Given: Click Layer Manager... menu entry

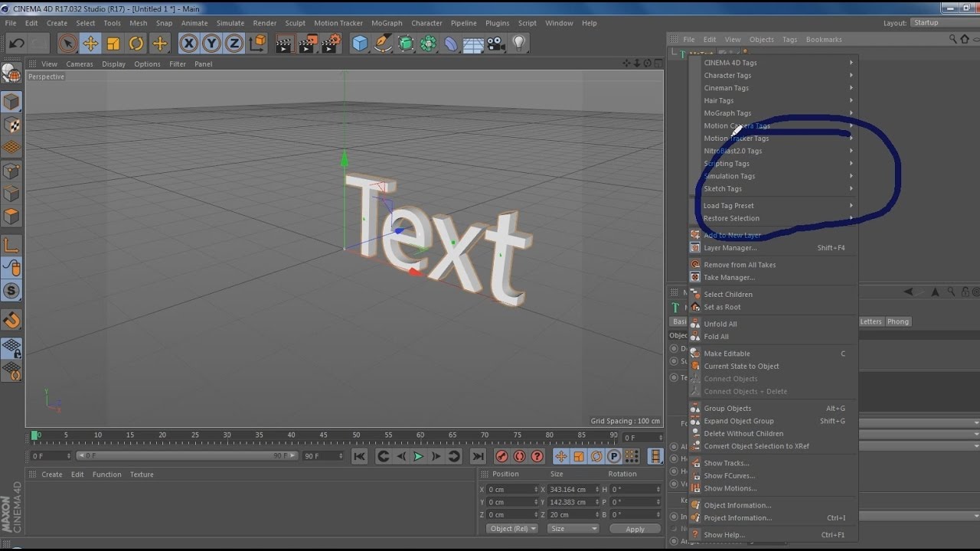Looking at the screenshot, I should pos(773,248).
